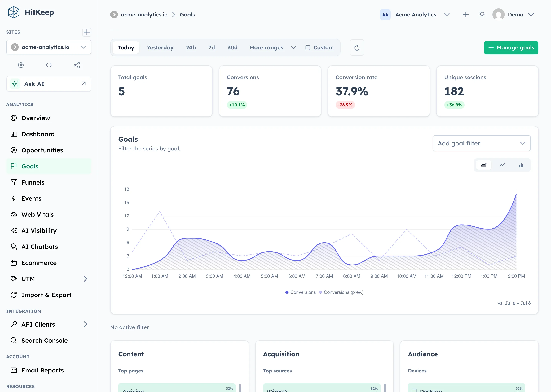551x392 pixels.
Task: Click the Ask AI button label
Action: [34, 84]
